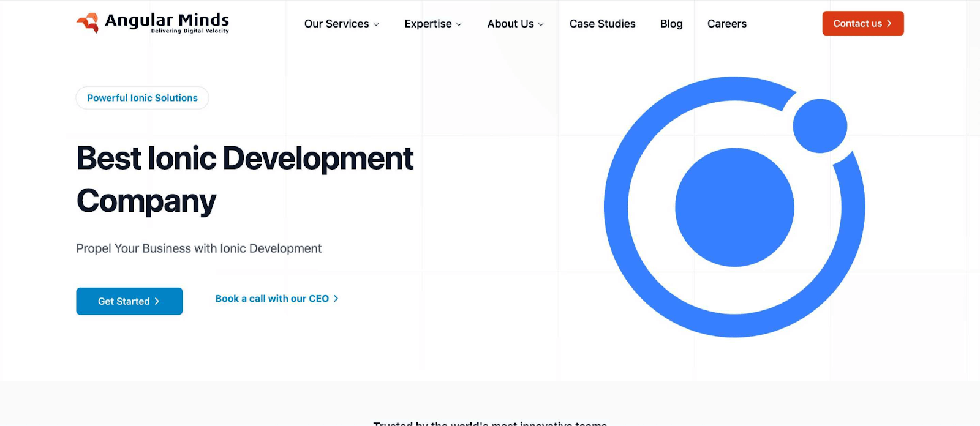The width and height of the screenshot is (980, 426).
Task: Open the Our Services menu
Action: [x=342, y=24]
